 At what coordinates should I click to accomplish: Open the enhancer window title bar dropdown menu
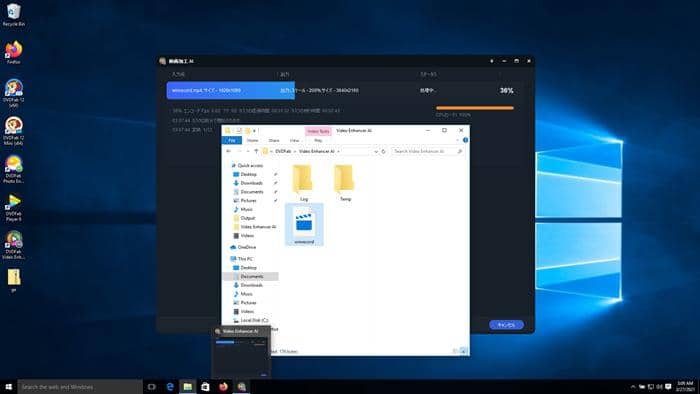coord(492,61)
